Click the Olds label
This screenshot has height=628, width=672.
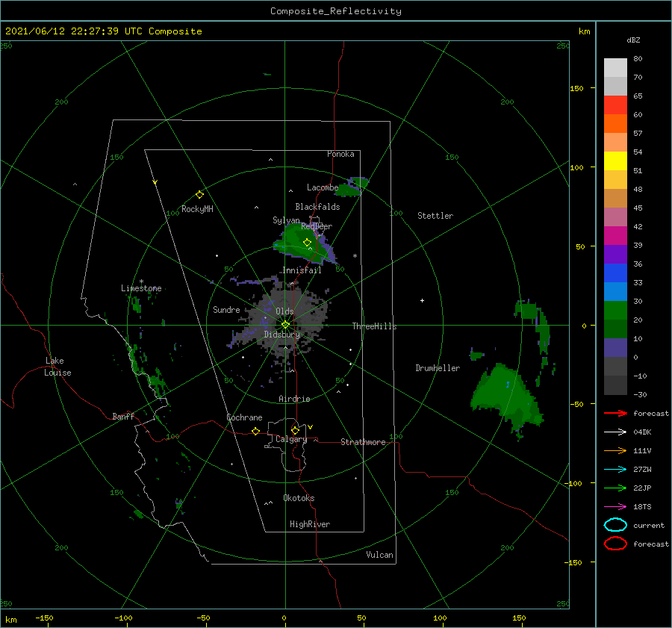284,311
